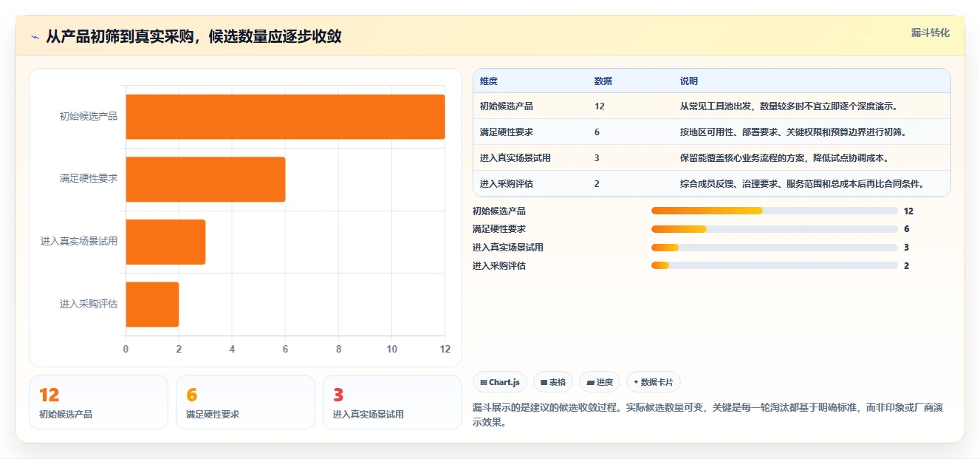
Task: Click the 初始候选产品 chart axis label
Action: tap(89, 117)
